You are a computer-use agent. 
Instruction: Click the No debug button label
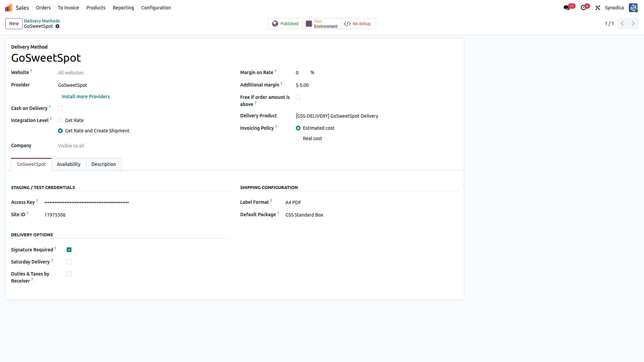pos(362,24)
